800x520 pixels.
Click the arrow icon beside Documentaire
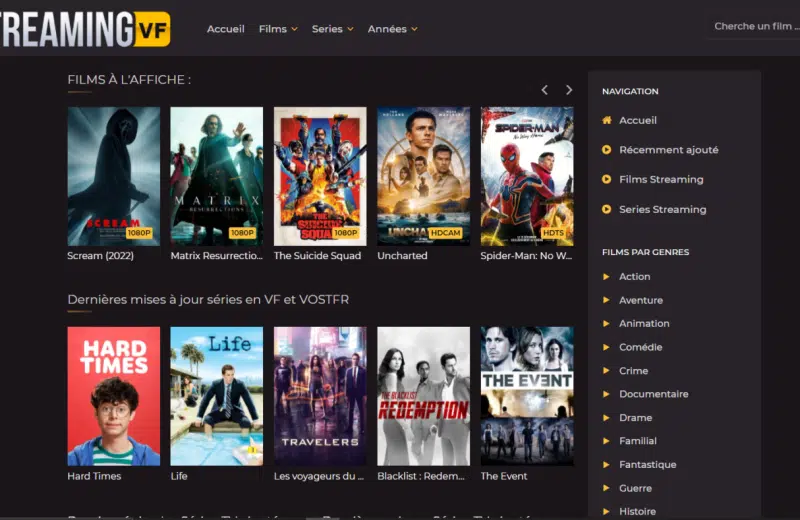[x=606, y=394]
